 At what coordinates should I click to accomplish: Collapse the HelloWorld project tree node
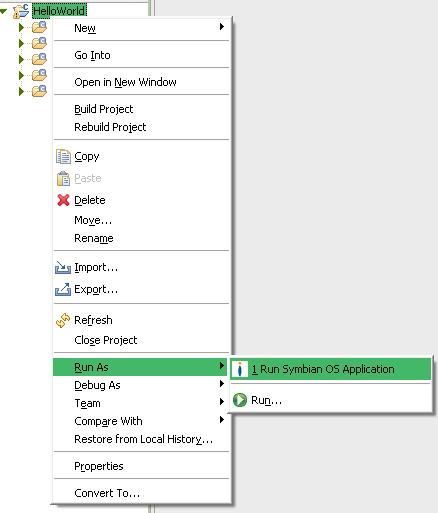pyautogui.click(x=4, y=11)
